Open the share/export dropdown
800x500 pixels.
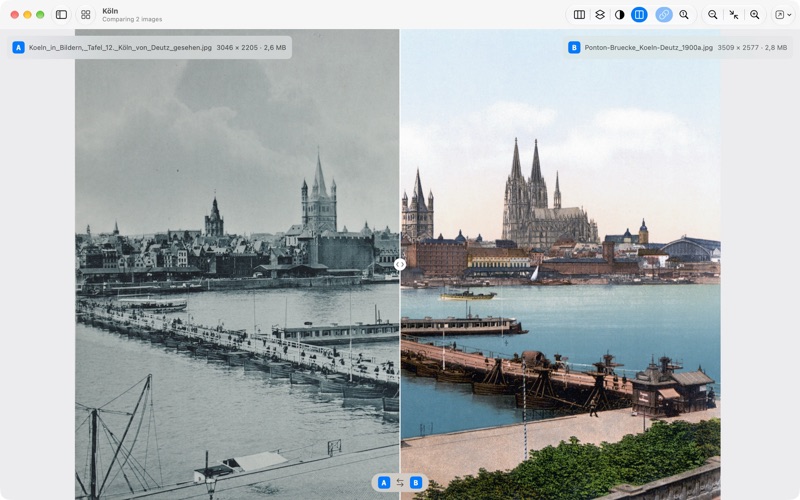(783, 15)
